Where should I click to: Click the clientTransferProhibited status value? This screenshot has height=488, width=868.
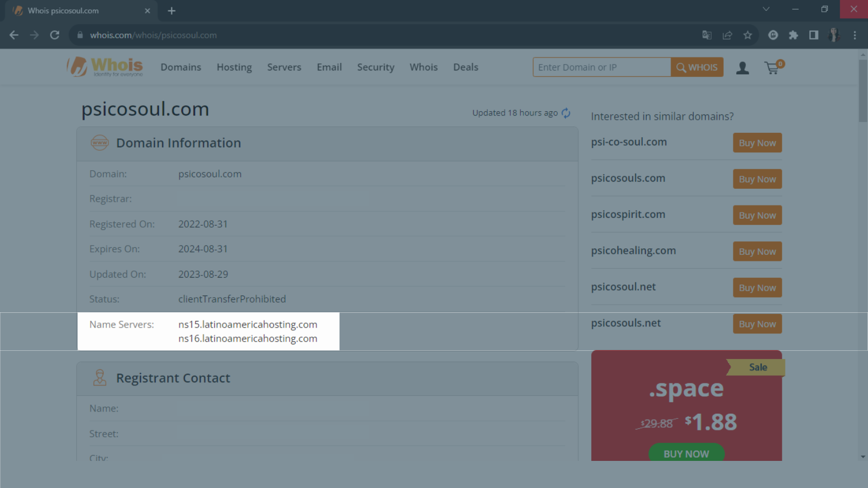pyautogui.click(x=232, y=299)
